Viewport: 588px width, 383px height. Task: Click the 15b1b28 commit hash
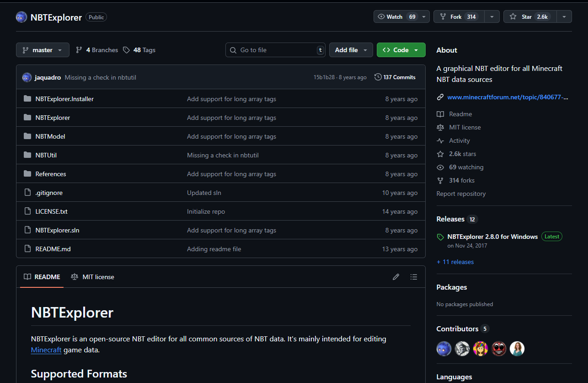(x=324, y=77)
